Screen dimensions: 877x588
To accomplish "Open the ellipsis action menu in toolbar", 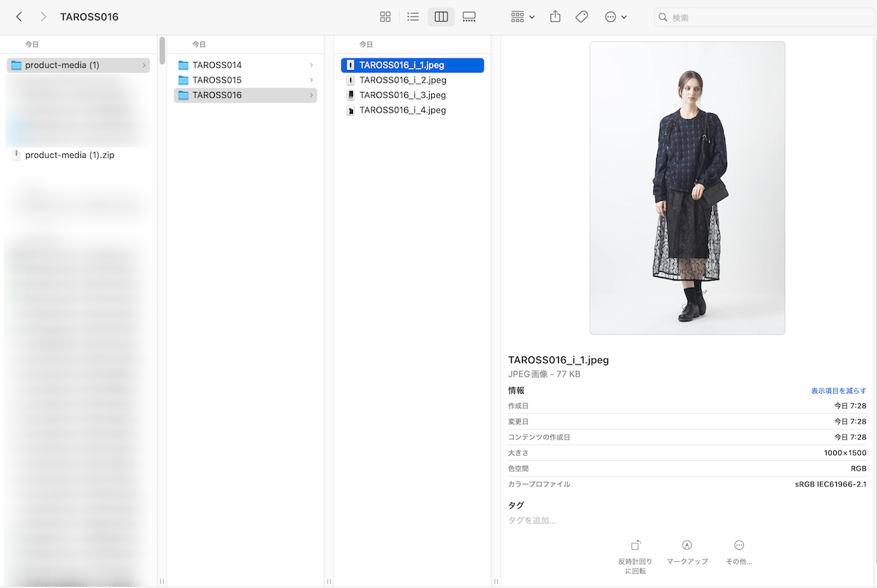I will point(615,17).
